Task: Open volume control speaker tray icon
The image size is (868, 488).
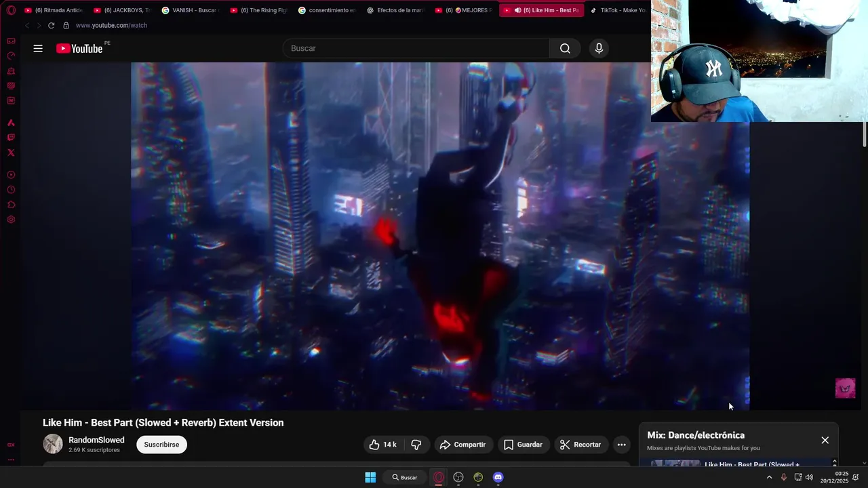Action: [809, 477]
